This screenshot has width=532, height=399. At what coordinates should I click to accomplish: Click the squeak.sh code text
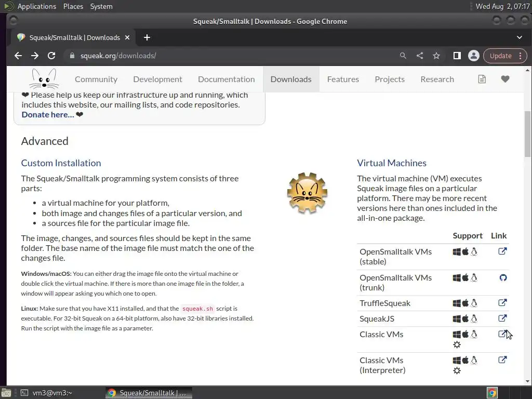197,309
